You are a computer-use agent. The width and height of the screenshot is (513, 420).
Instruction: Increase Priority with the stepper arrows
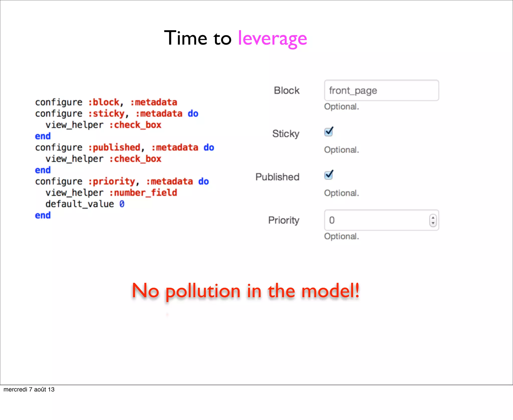(x=433, y=218)
